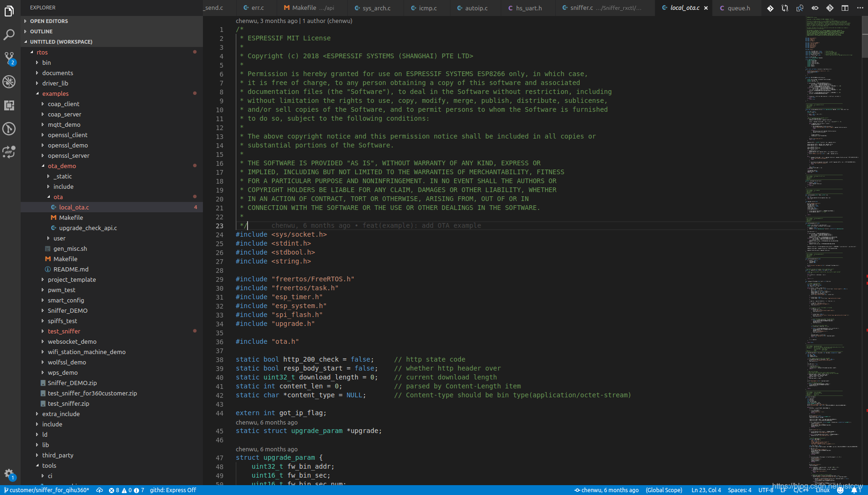Expand the _static folder

point(112,176)
